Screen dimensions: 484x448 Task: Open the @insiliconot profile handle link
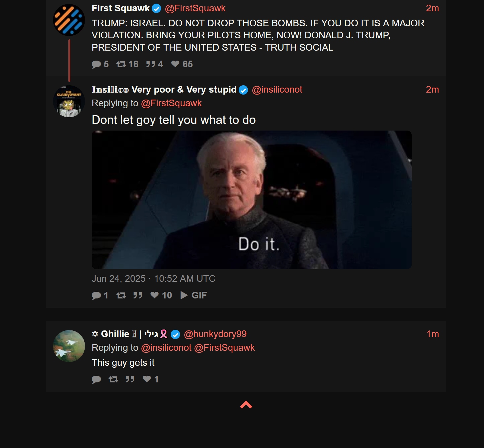point(277,90)
